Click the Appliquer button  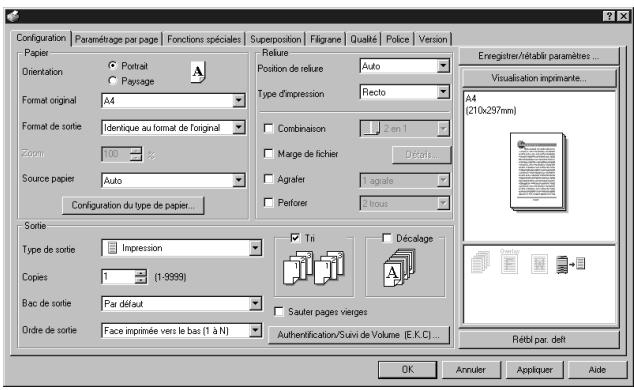(x=535, y=369)
